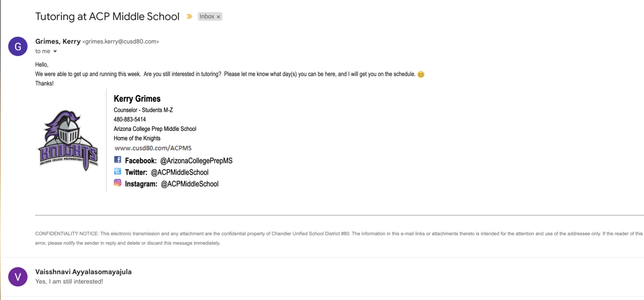Click the Knights logo image

(68, 141)
